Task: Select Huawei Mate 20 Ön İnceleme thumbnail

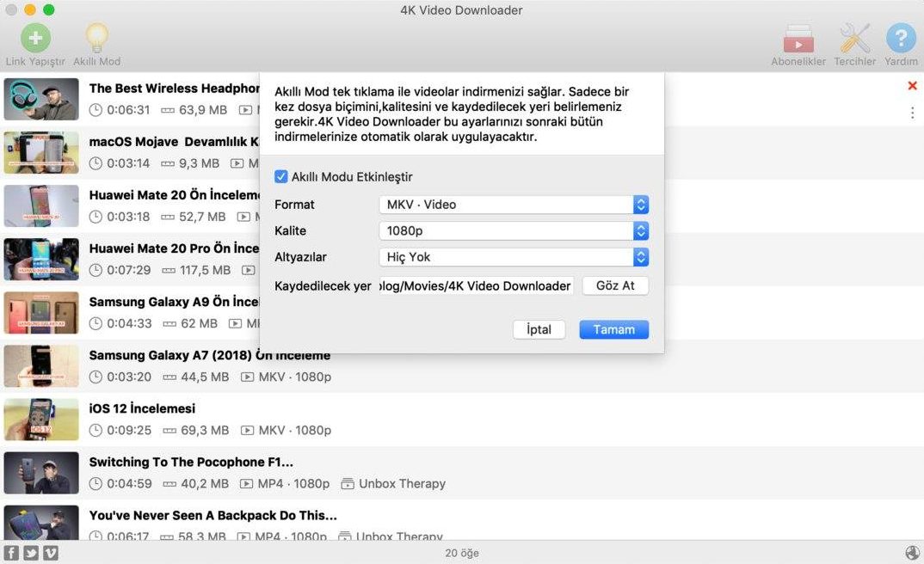Action: coord(41,206)
